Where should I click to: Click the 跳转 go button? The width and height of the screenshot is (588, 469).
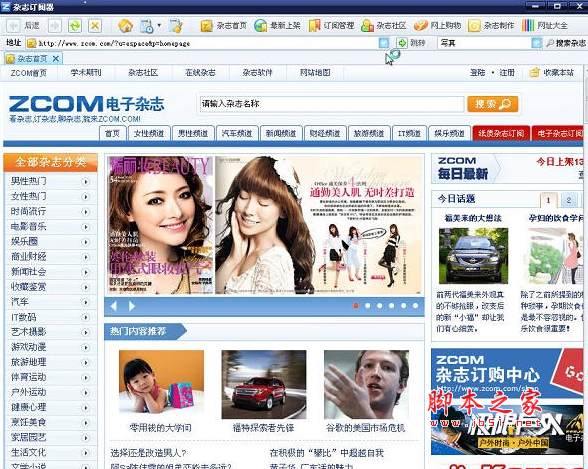(x=412, y=43)
